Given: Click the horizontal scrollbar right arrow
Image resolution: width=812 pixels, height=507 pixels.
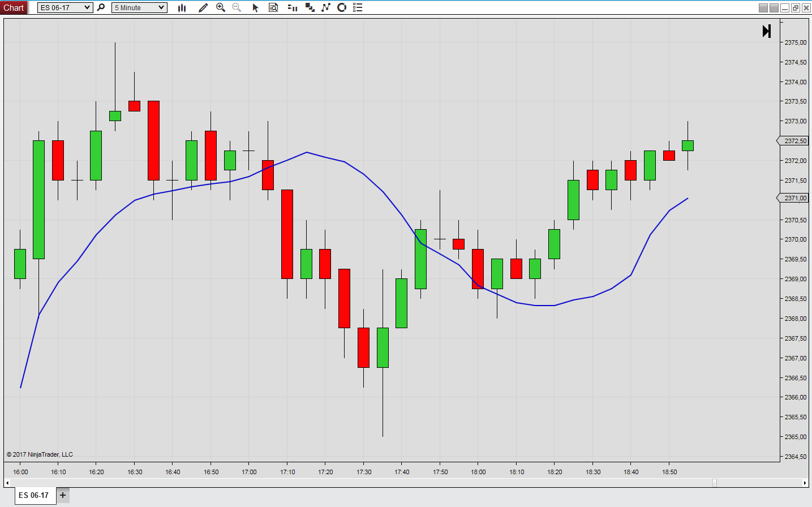Looking at the screenshot, I should pyautogui.click(x=805, y=483).
